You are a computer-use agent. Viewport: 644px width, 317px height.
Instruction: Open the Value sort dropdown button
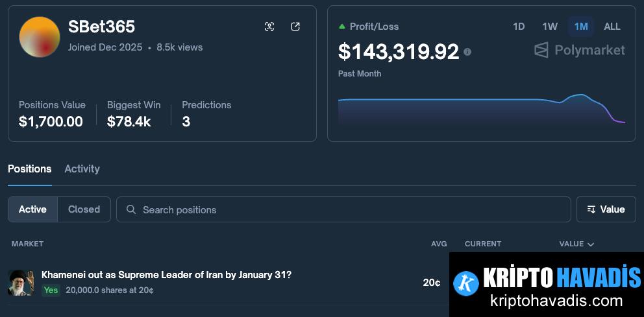pyautogui.click(x=606, y=209)
